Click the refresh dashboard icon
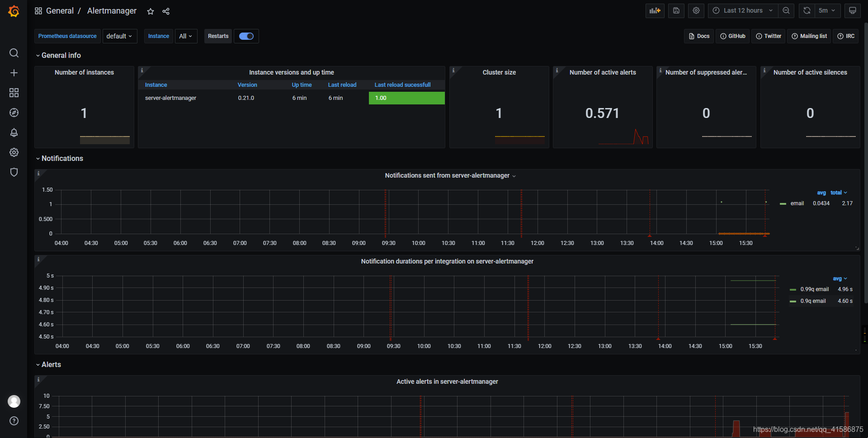This screenshot has width=868, height=438. [807, 10]
